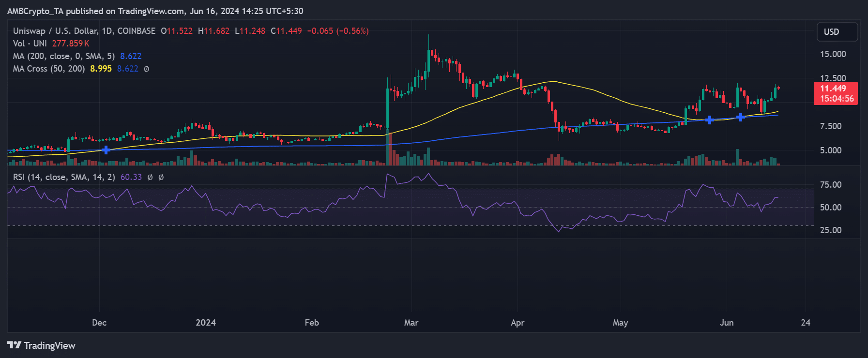Click the MA (200, close, 0, SMA, 5) legend
Viewport: 868px width, 358px height.
64,56
